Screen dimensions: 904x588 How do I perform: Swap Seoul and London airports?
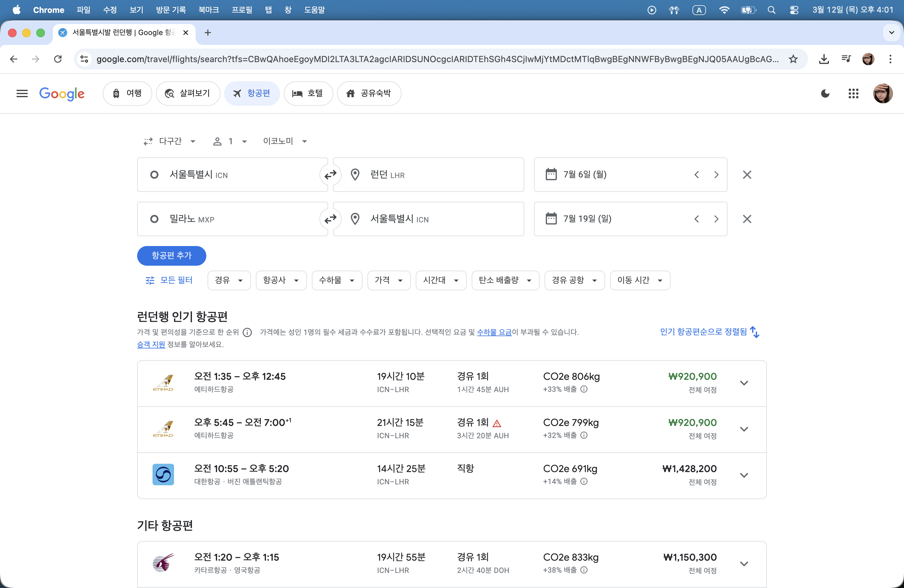click(x=330, y=175)
